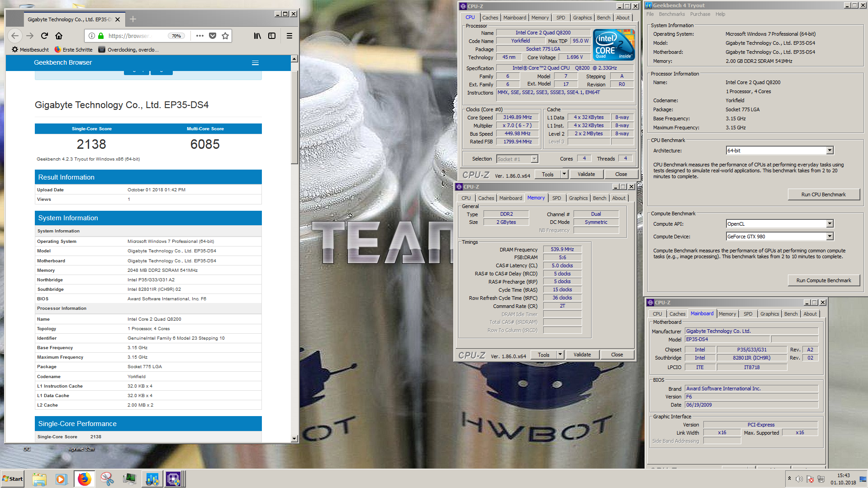Screen dimensions: 868x488
Task: Open the Windows Start menu
Action: pyautogui.click(x=13, y=479)
